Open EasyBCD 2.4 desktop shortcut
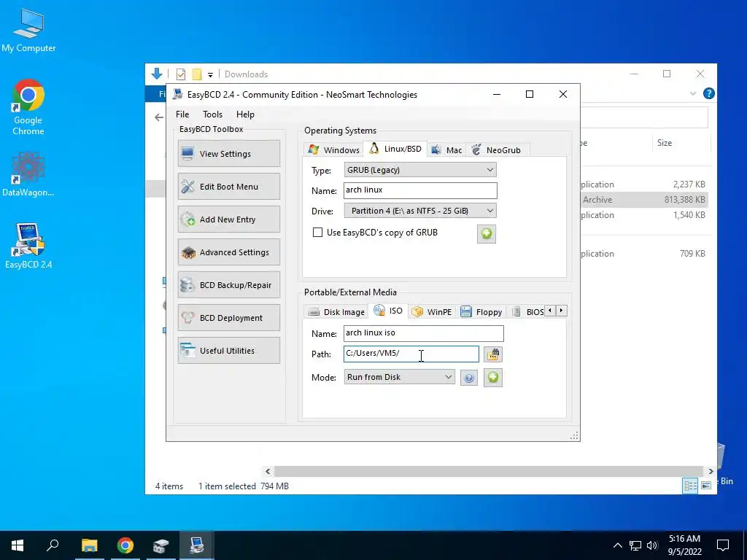The width and height of the screenshot is (747, 560). click(x=28, y=246)
